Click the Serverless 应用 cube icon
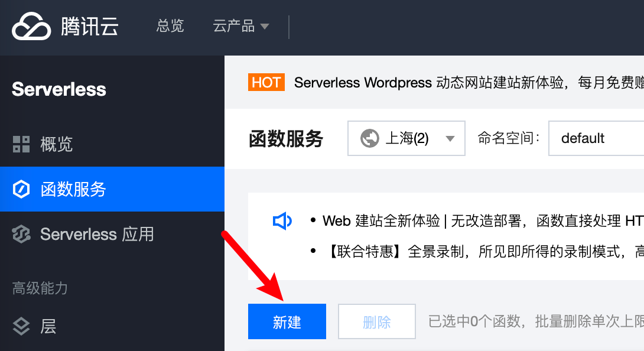 tap(21, 234)
